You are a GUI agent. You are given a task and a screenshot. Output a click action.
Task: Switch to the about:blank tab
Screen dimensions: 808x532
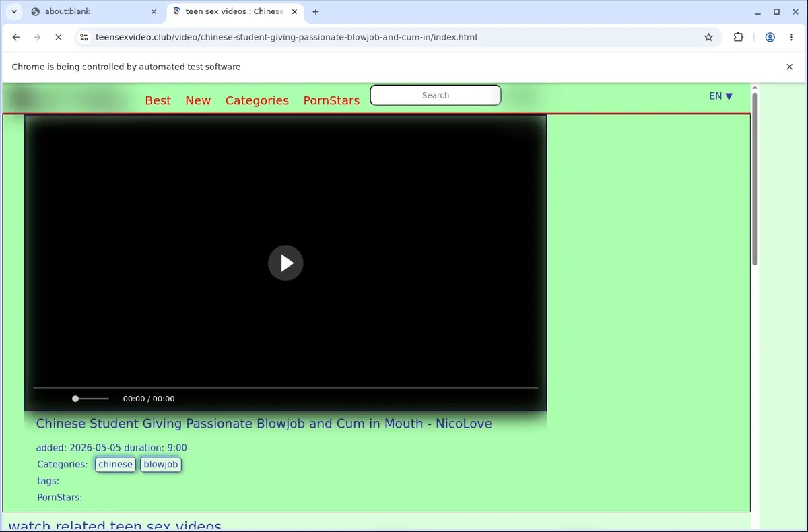click(94, 11)
